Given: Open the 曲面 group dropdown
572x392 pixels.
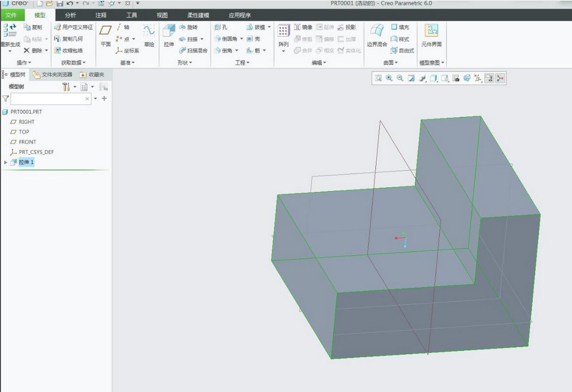Looking at the screenshot, I should click(391, 63).
